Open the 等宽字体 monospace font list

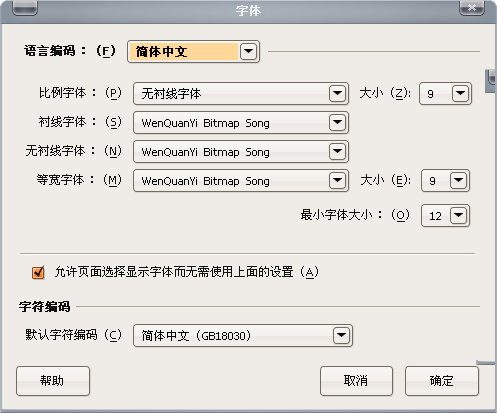point(241,181)
